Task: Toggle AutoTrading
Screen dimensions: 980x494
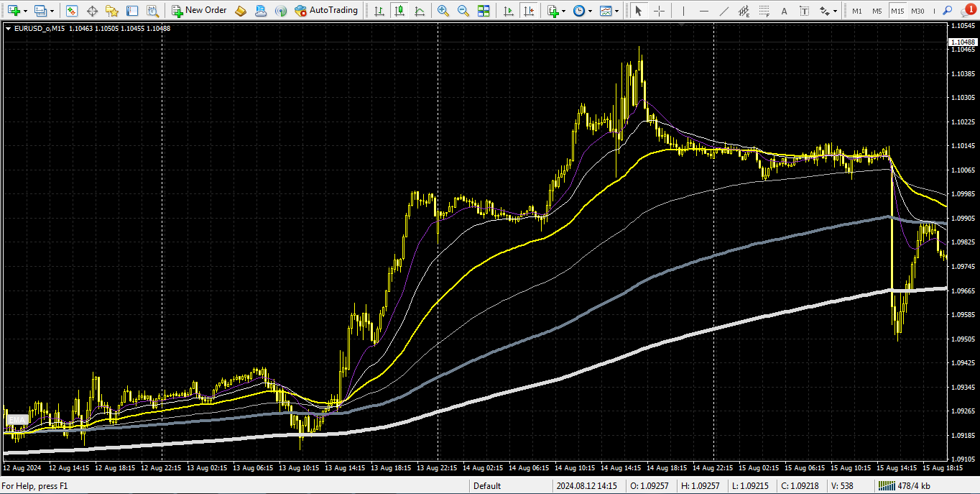Action: (x=326, y=11)
